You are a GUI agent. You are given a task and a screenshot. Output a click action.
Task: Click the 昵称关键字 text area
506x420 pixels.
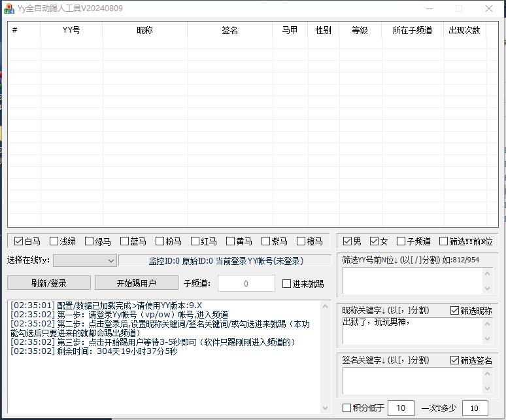[x=413, y=331]
